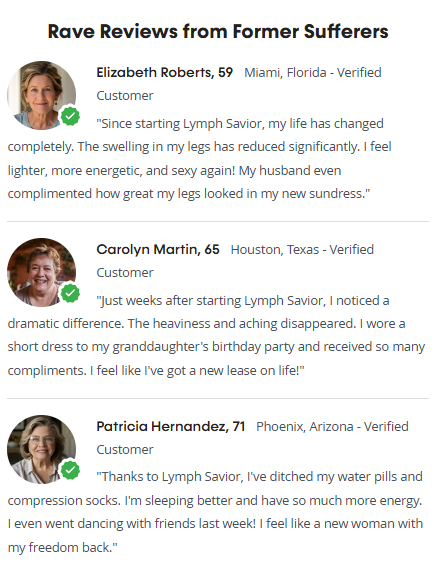Click the divider line below Elizabeth's review

[x=218, y=221]
